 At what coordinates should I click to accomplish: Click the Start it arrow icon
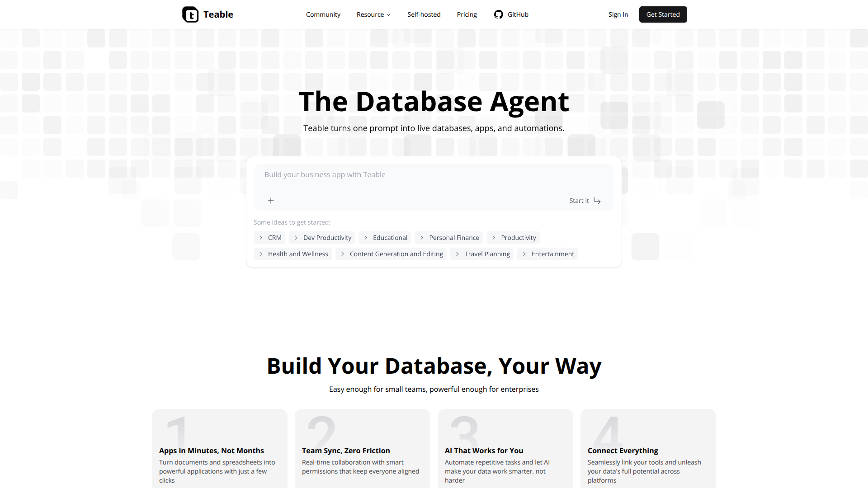click(x=597, y=201)
